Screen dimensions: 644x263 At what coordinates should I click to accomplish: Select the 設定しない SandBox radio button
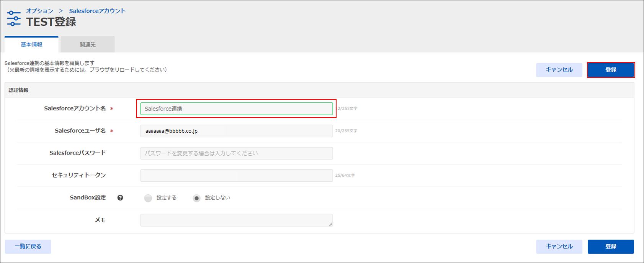coord(196,198)
